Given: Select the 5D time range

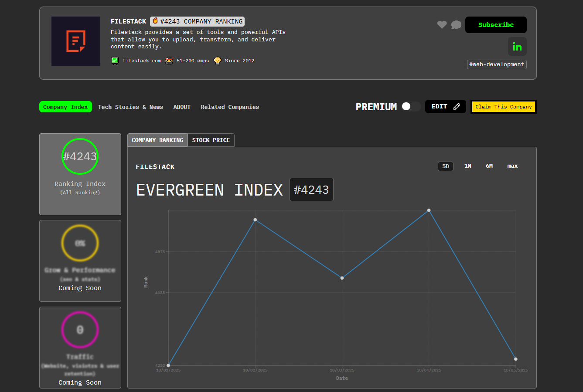Looking at the screenshot, I should pos(445,166).
